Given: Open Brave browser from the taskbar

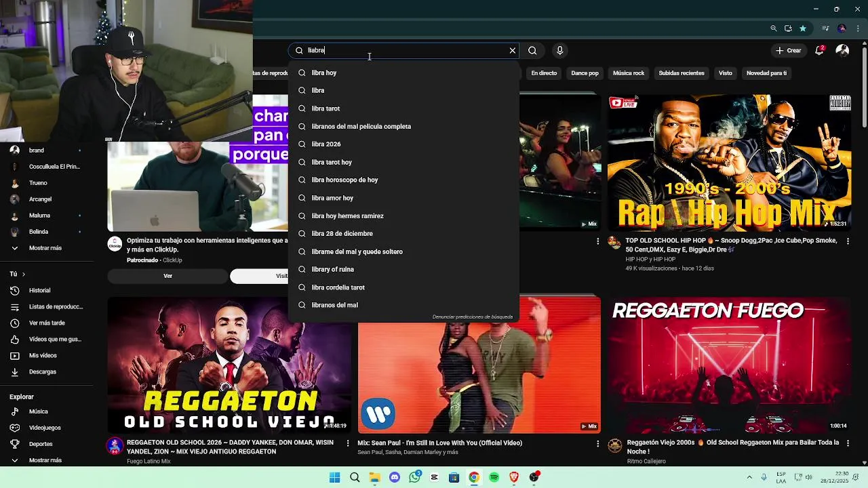Looking at the screenshot, I should click(513, 477).
